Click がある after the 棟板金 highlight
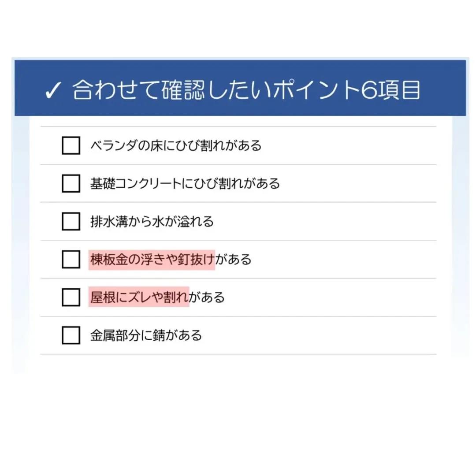The image size is (476, 476). [234, 260]
